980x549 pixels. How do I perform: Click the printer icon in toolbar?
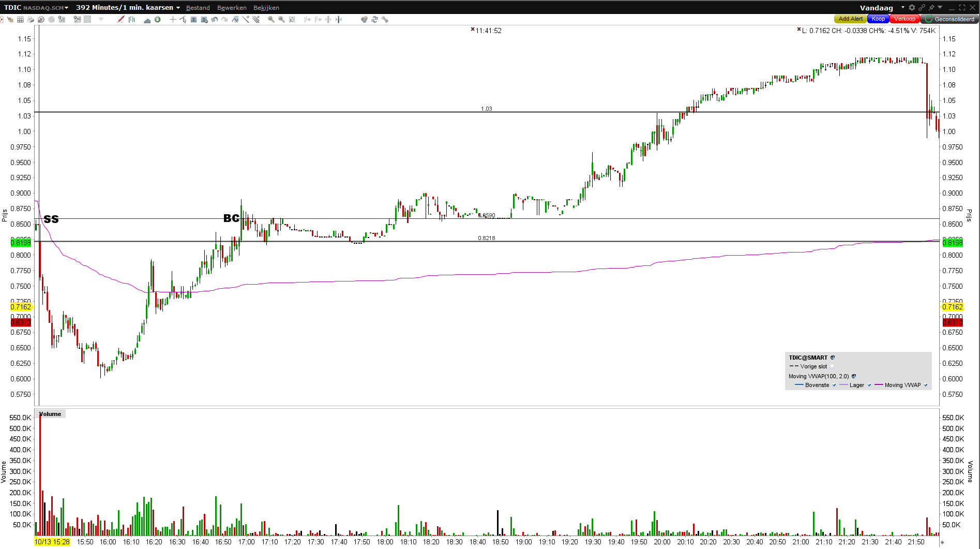[31, 19]
